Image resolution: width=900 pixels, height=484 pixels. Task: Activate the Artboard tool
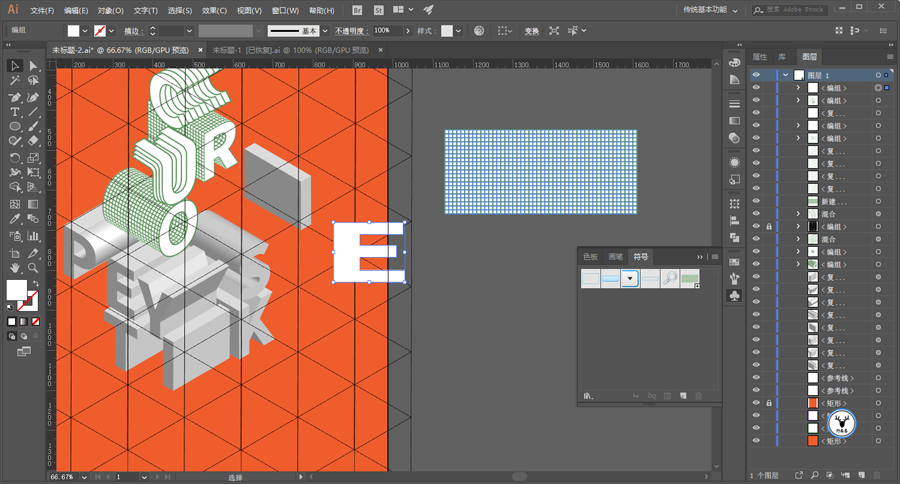(15, 253)
